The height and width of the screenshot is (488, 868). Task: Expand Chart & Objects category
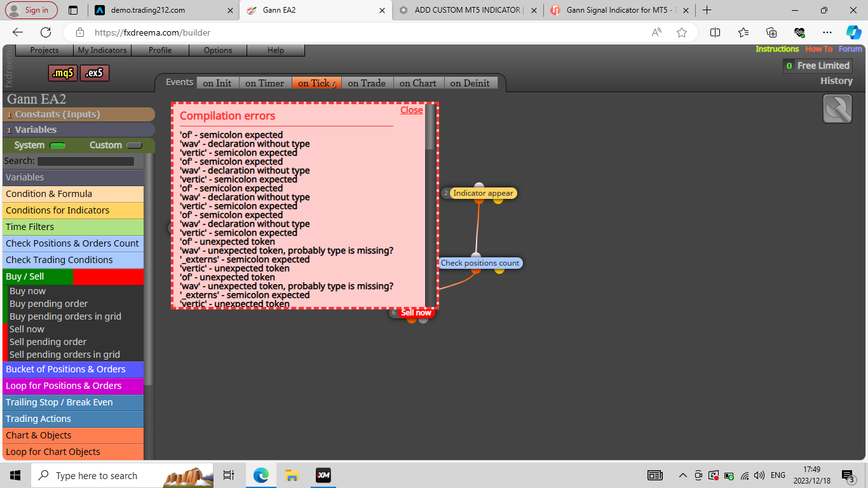click(73, 435)
